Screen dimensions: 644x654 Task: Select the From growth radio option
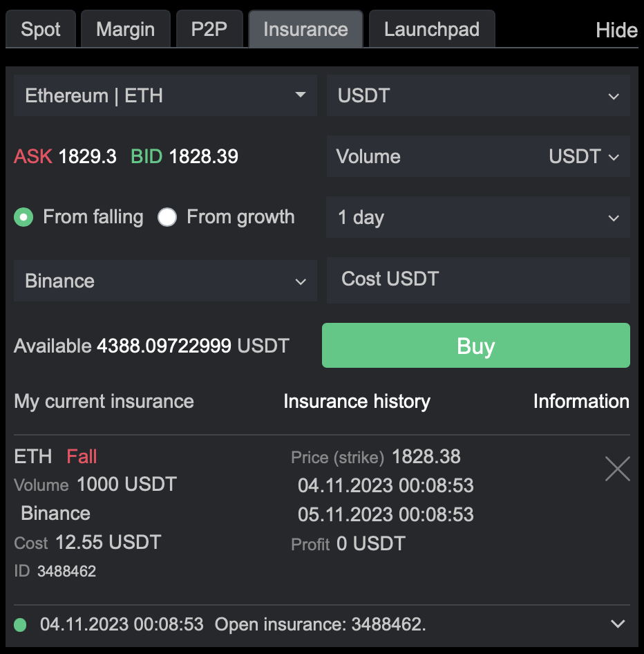(167, 218)
